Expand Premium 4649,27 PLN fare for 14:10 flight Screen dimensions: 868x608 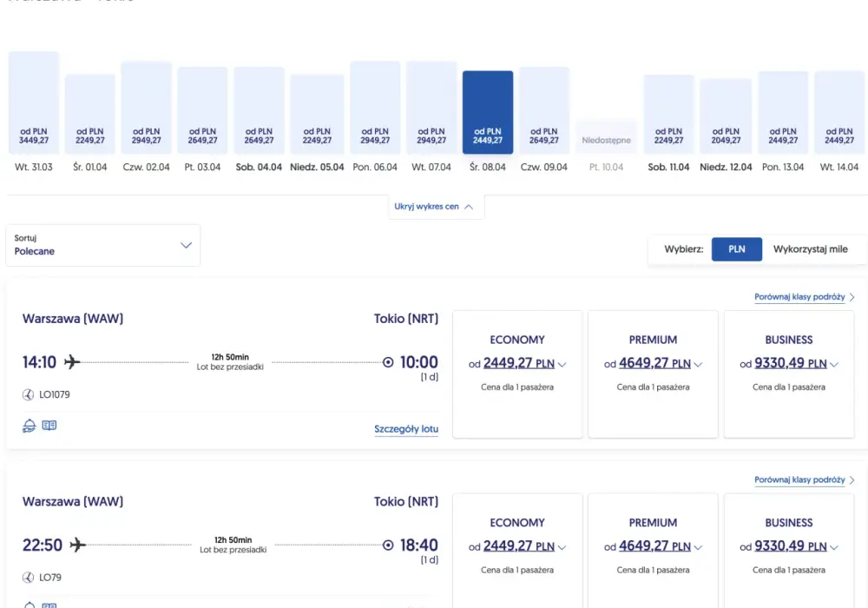pos(653,363)
